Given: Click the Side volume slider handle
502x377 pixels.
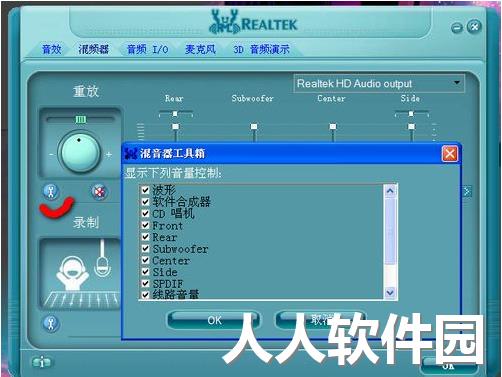Looking at the screenshot, I should tap(411, 127).
